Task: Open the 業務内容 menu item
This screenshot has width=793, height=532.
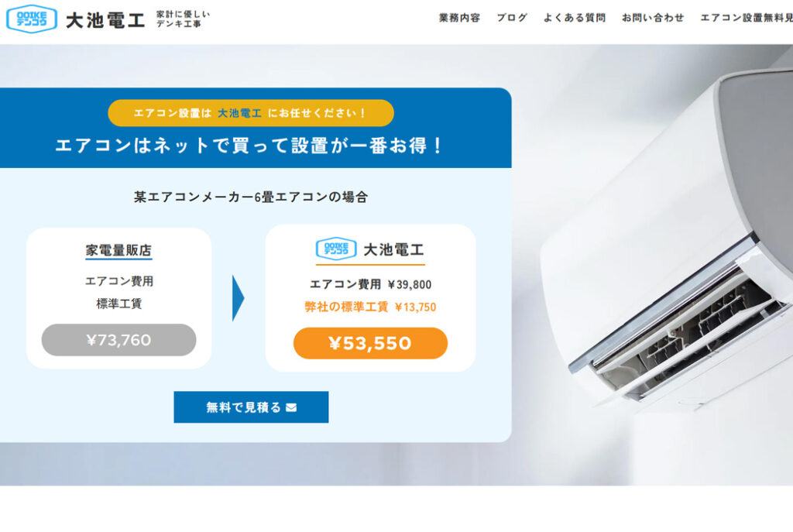Action: (x=459, y=18)
